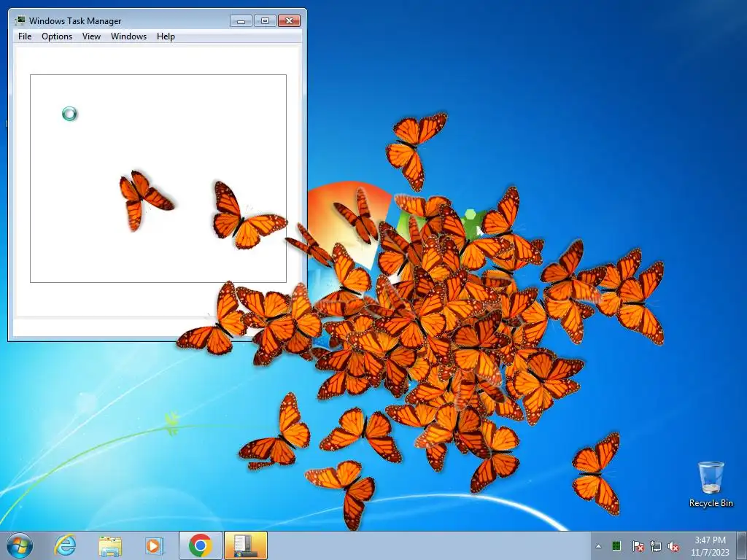Viewport: 747px width, 560px height.
Task: Open the File menu in Task Manager
Action: click(x=25, y=36)
